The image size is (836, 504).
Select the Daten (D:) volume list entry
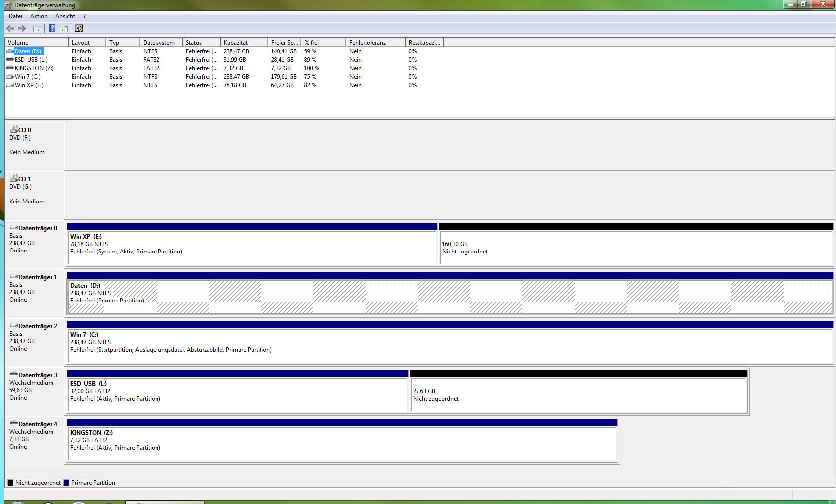28,51
